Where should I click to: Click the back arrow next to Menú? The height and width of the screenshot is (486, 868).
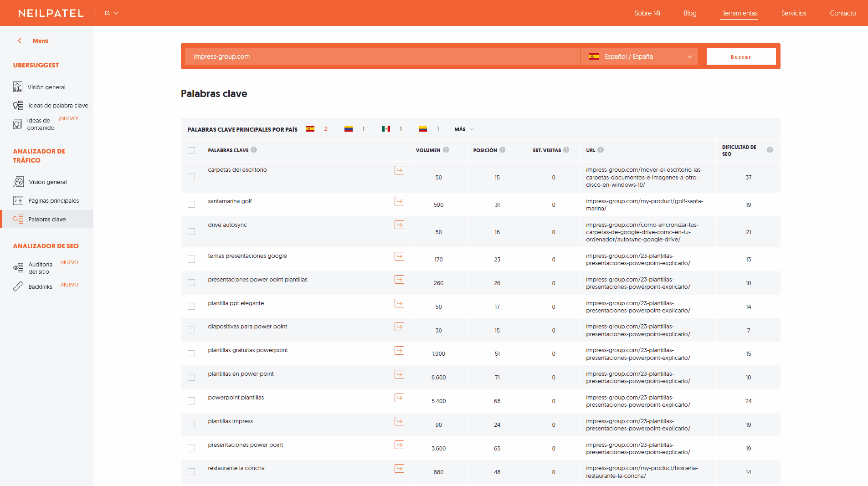(x=20, y=41)
